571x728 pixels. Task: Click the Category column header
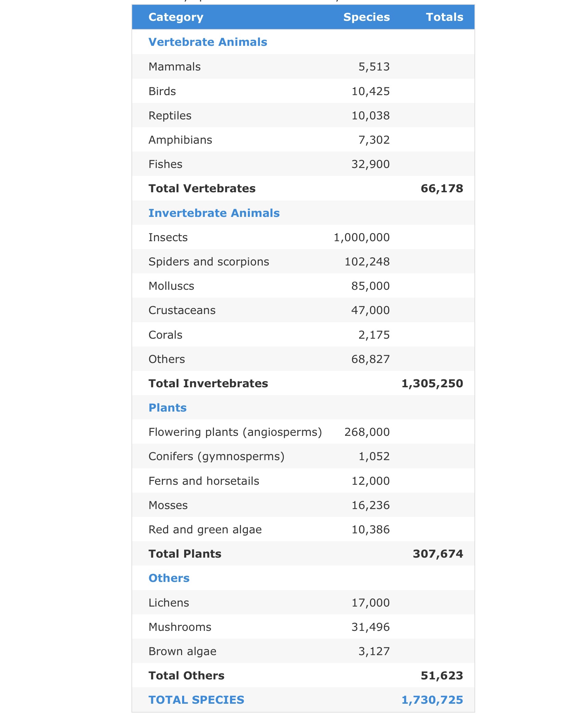click(176, 17)
